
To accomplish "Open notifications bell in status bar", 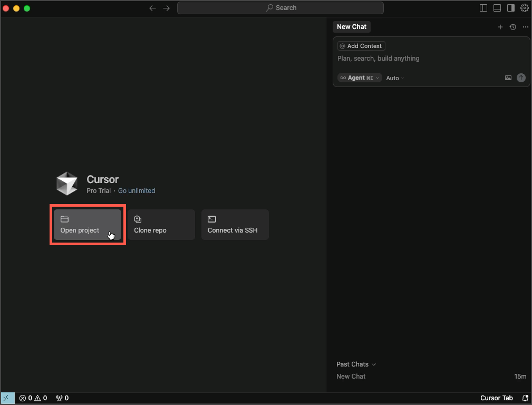I will tap(525, 398).
